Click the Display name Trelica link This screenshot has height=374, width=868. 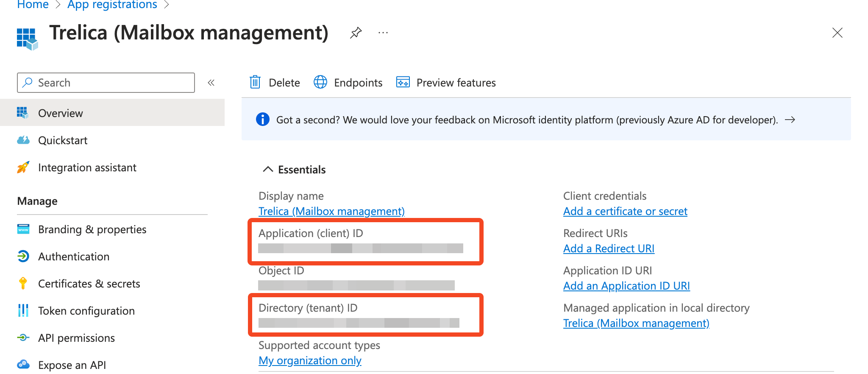click(331, 211)
